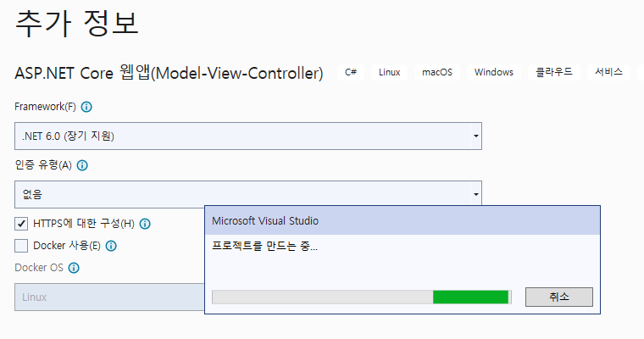Open the 인증 유형 dropdown showing 없음
This screenshot has height=339, width=644.
(x=248, y=194)
